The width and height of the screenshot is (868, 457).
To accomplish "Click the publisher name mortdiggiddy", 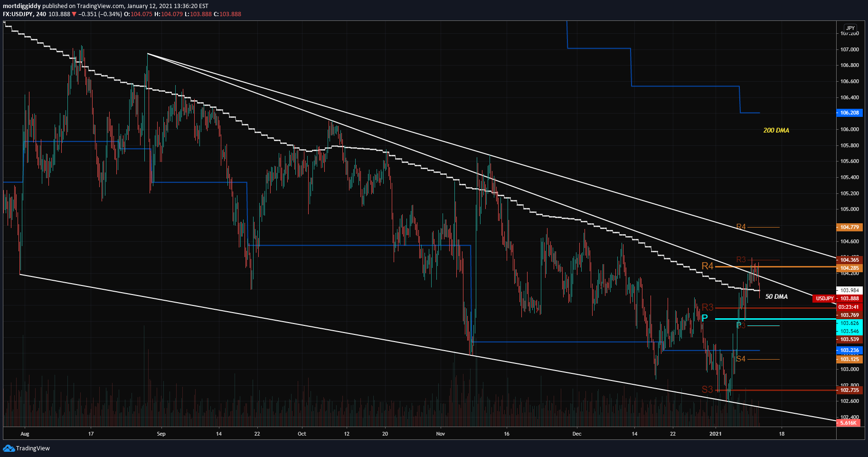I will pos(22,6).
